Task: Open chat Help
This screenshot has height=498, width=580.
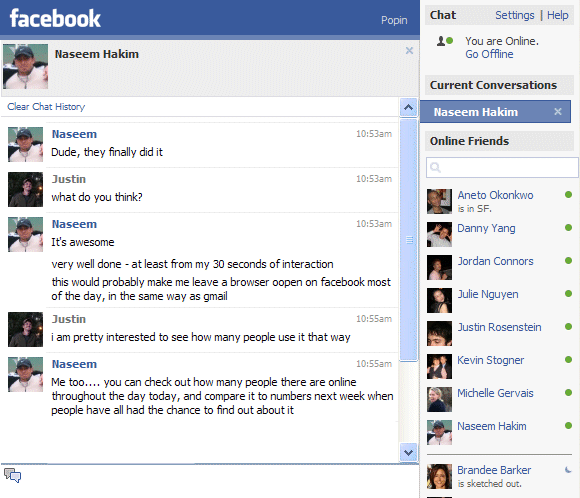Action: (x=557, y=15)
